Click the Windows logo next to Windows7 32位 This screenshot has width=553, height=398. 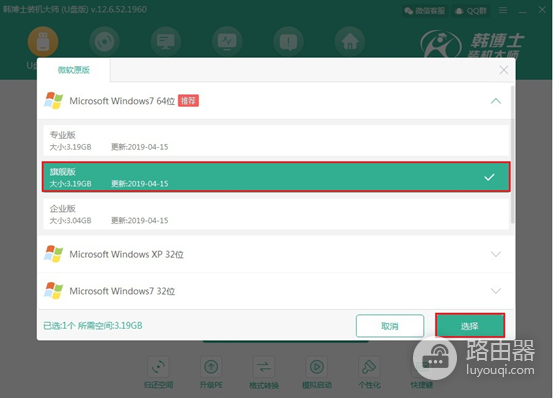(53, 291)
